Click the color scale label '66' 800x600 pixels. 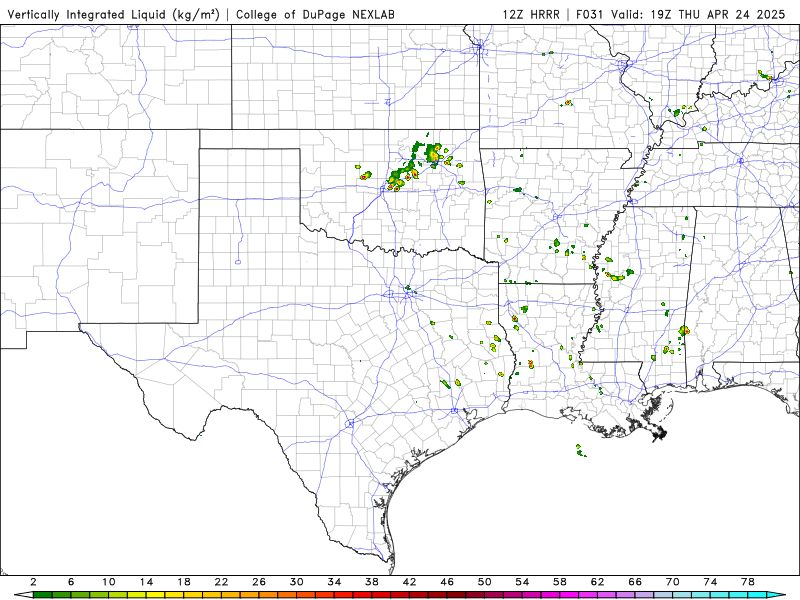click(x=635, y=582)
